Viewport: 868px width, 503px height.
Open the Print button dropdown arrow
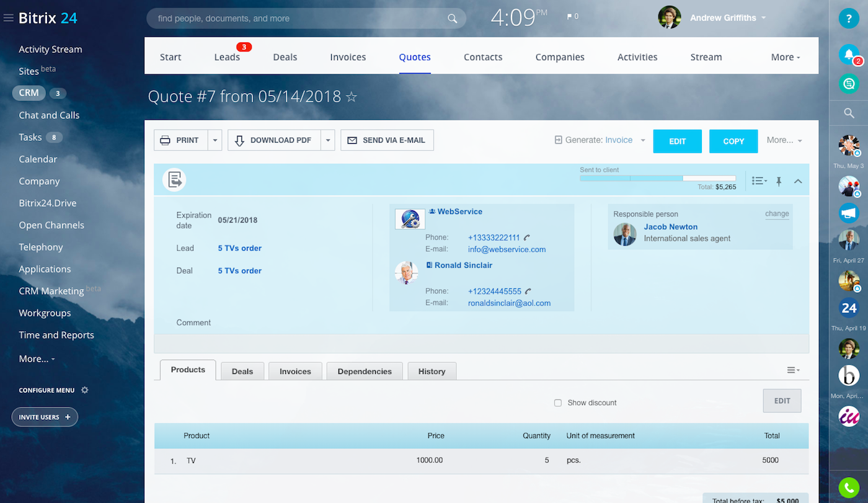215,140
